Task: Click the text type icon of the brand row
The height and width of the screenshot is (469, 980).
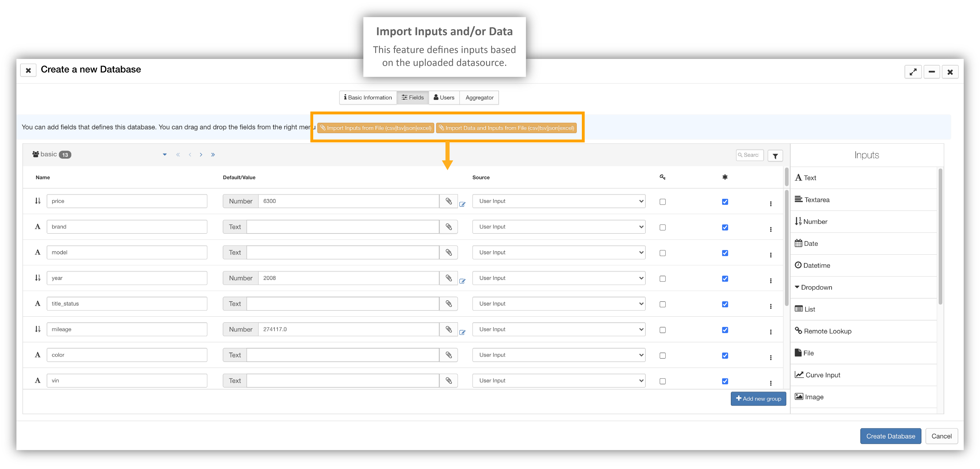Action: 38,226
